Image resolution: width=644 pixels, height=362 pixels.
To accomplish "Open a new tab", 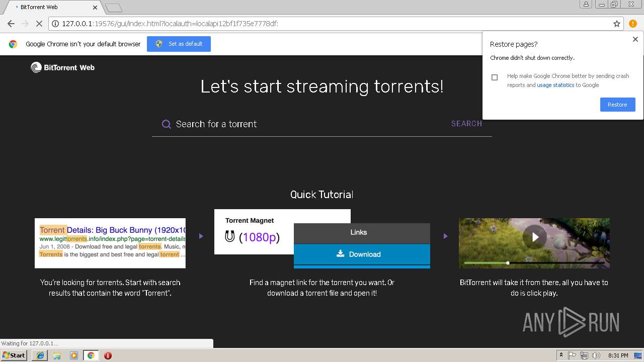I will click(x=114, y=8).
